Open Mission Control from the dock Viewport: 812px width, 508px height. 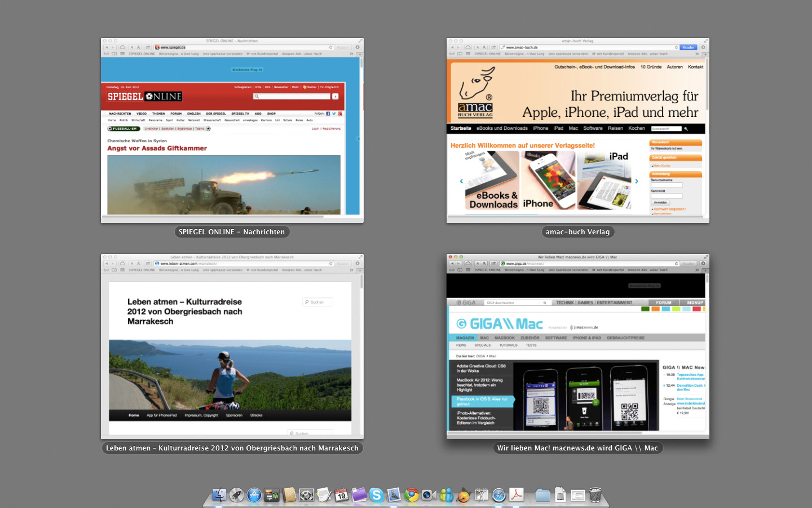(x=271, y=495)
